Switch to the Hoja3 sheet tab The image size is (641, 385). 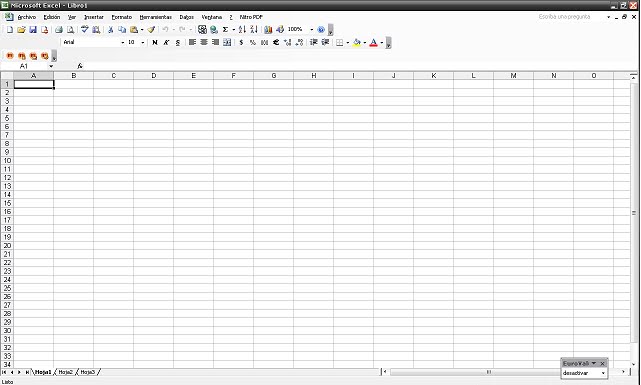(87, 372)
